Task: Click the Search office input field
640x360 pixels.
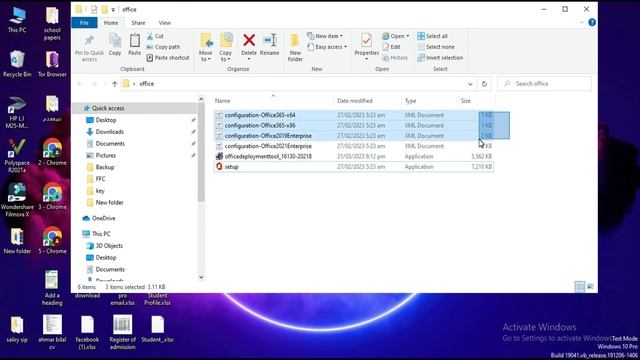Action: click(x=544, y=84)
